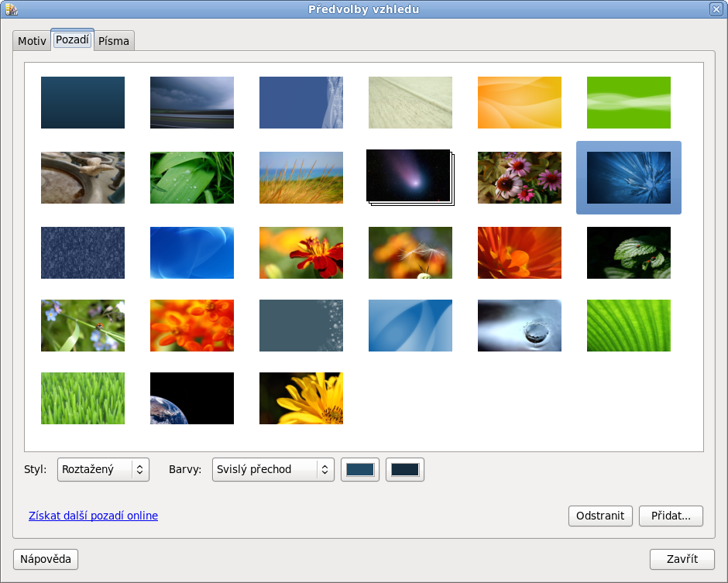The image size is (728, 583).
Task: Select the plain dark blue gradient wallpaper
Action: coord(83,102)
